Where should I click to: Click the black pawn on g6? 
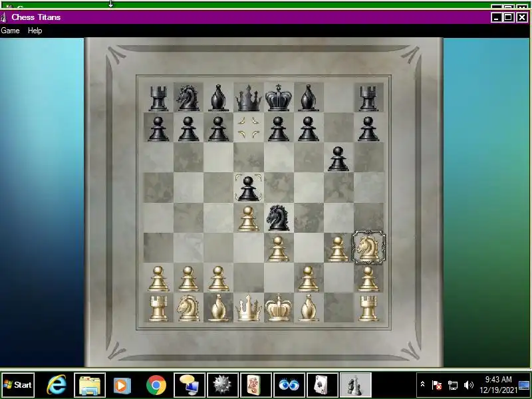coord(338,158)
